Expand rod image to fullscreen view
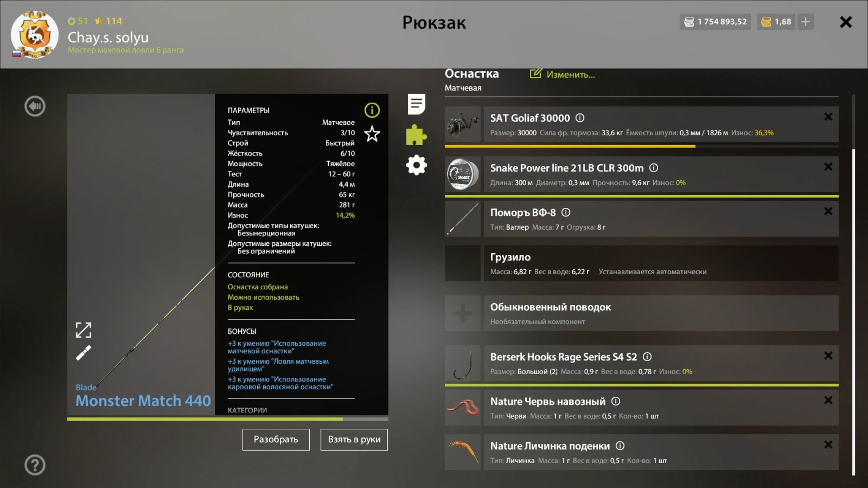The image size is (868, 488). coord(84,330)
